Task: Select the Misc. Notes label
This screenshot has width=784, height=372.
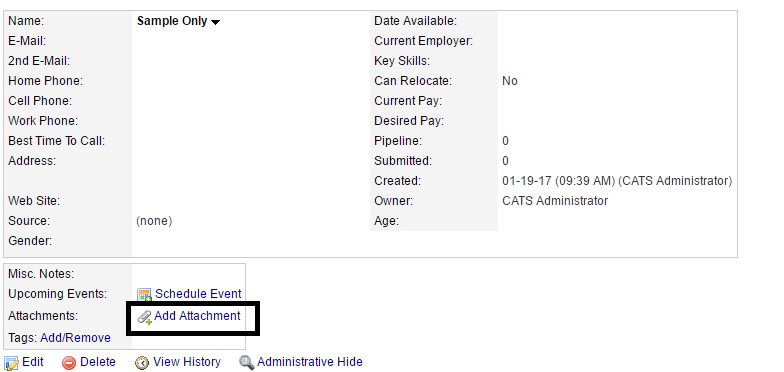Action: pyautogui.click(x=41, y=274)
